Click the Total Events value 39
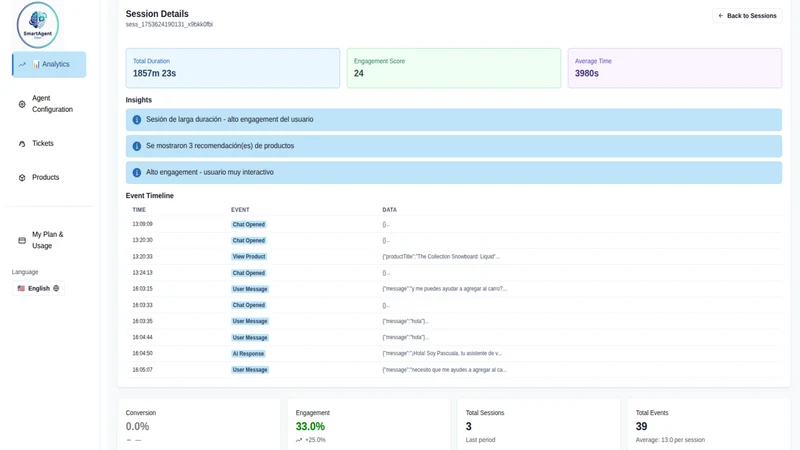Viewport: 800px width, 450px height. 641,427
